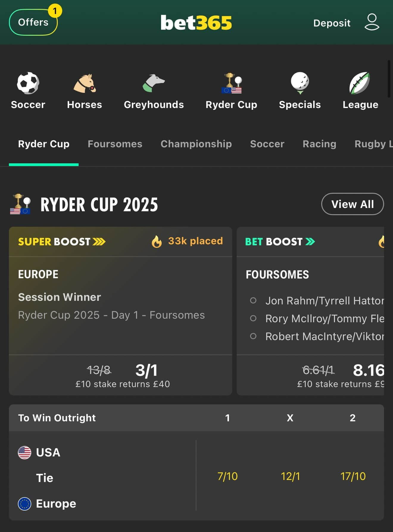Open the Ryder Cup trophy icon
The image size is (393, 532).
(x=231, y=83)
